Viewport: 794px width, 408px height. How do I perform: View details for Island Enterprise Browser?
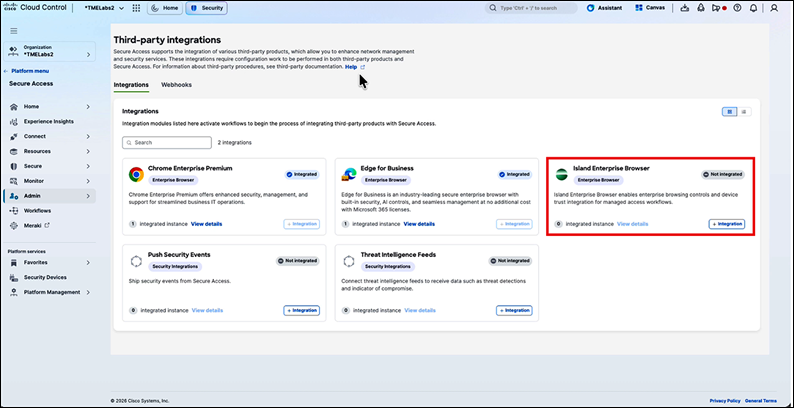[x=632, y=224]
